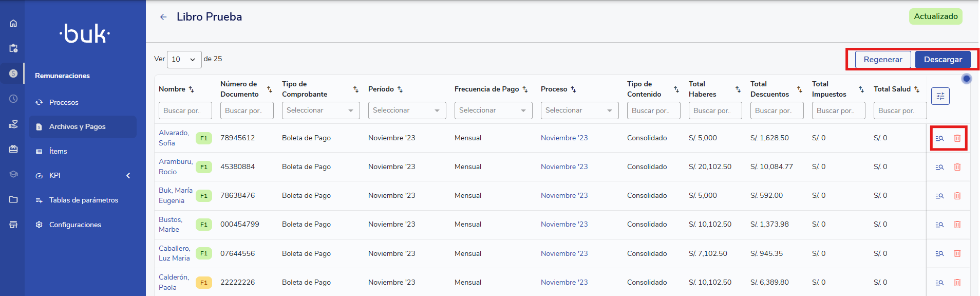This screenshot has width=980, height=296.
Task: Open Procesos in the sidebar
Action: click(64, 102)
